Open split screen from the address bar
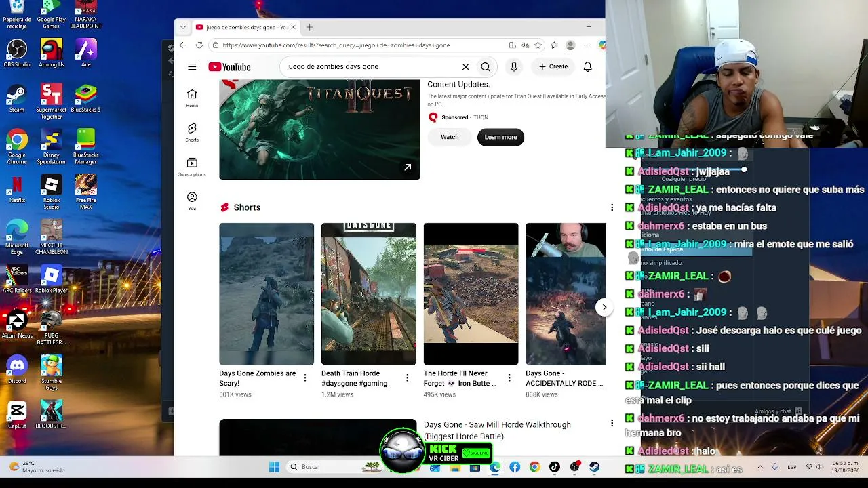This screenshot has width=868, height=488. point(513,45)
